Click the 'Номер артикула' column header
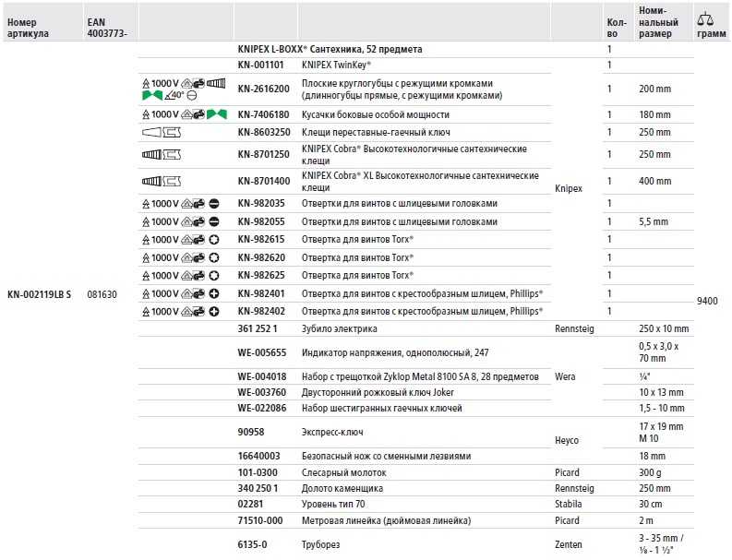Image resolution: width=732 pixels, height=560 pixels. pyautogui.click(x=28, y=28)
